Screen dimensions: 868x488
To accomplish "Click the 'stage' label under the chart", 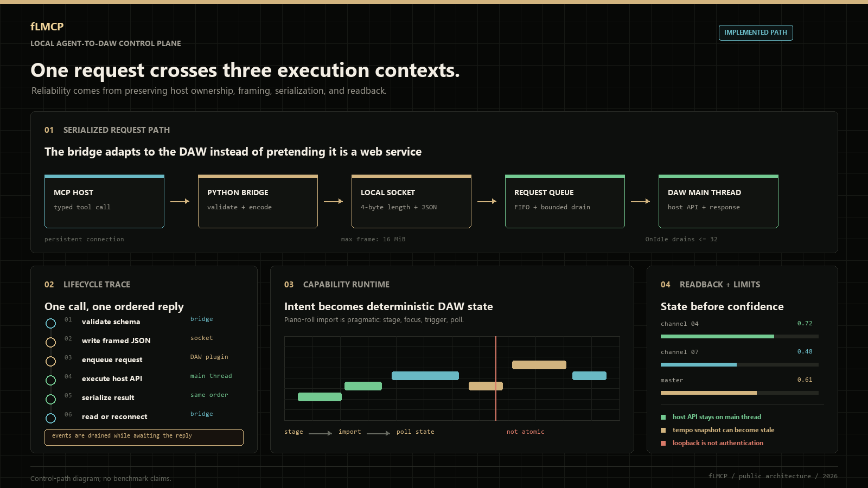I will point(293,432).
